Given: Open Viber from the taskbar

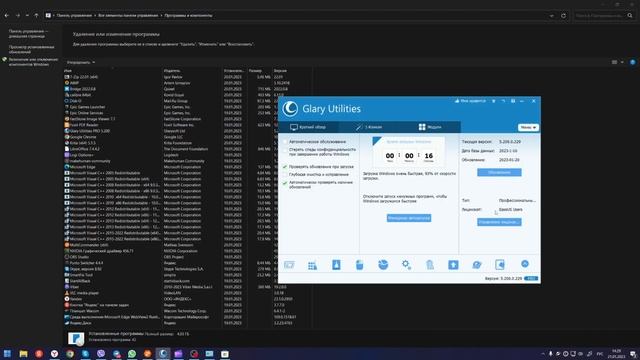Looking at the screenshot, I should point(101,353).
